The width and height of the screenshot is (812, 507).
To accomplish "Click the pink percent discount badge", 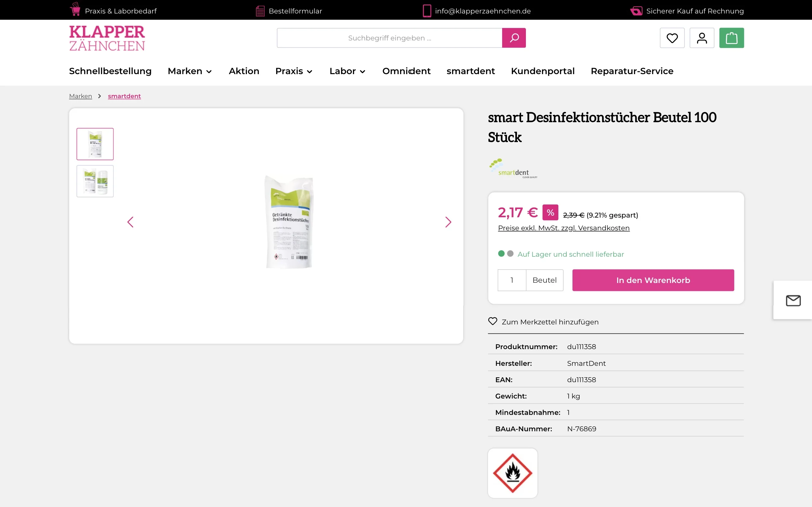I will click(x=550, y=212).
